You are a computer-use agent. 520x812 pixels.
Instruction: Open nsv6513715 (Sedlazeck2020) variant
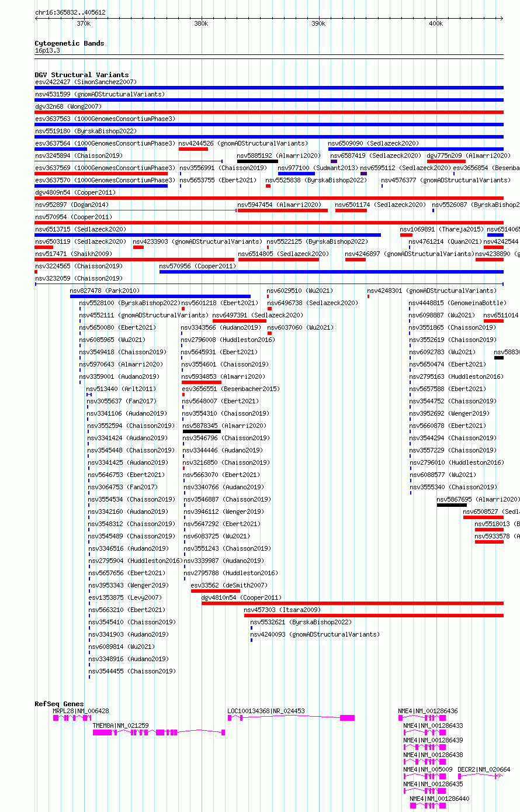(81, 229)
